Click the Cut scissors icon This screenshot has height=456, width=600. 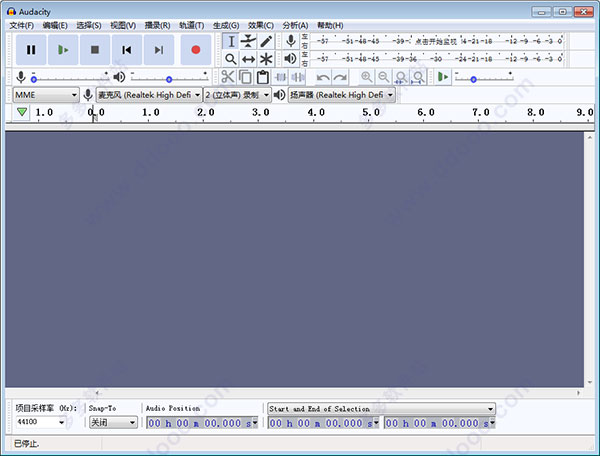pyautogui.click(x=228, y=77)
